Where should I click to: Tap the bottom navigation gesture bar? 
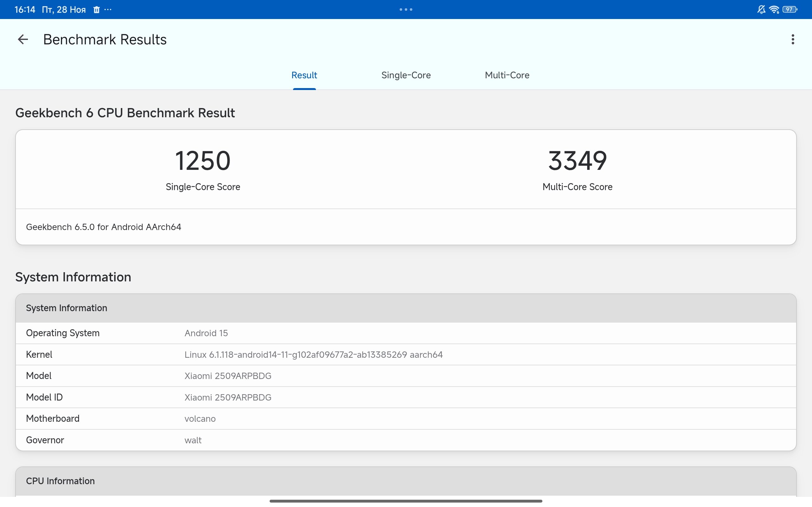pos(406,501)
